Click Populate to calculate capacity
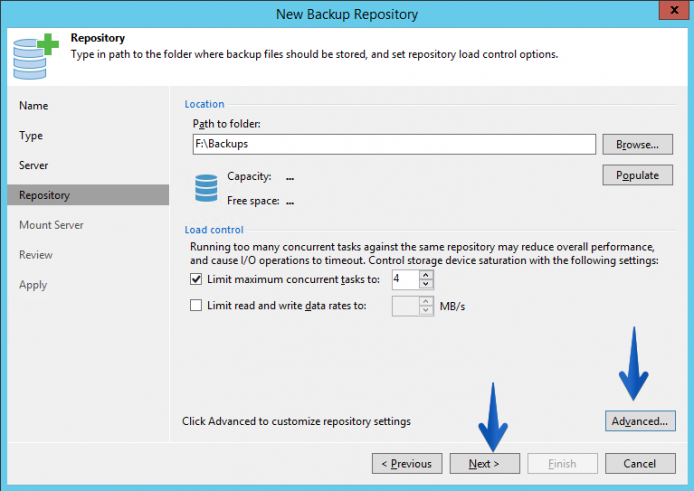694x491 pixels. tap(637, 175)
